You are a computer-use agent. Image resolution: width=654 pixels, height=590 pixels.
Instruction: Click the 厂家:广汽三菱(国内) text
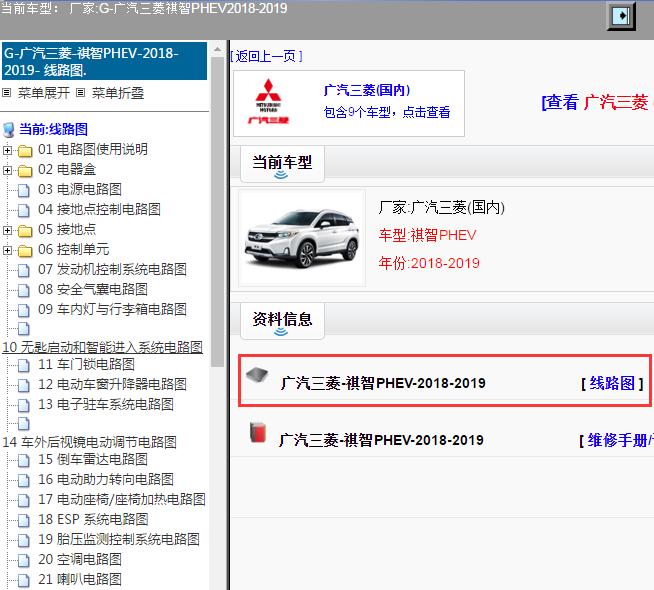(x=442, y=207)
